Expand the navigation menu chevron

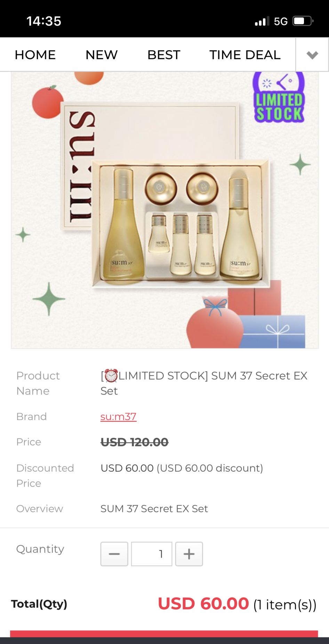[312, 55]
